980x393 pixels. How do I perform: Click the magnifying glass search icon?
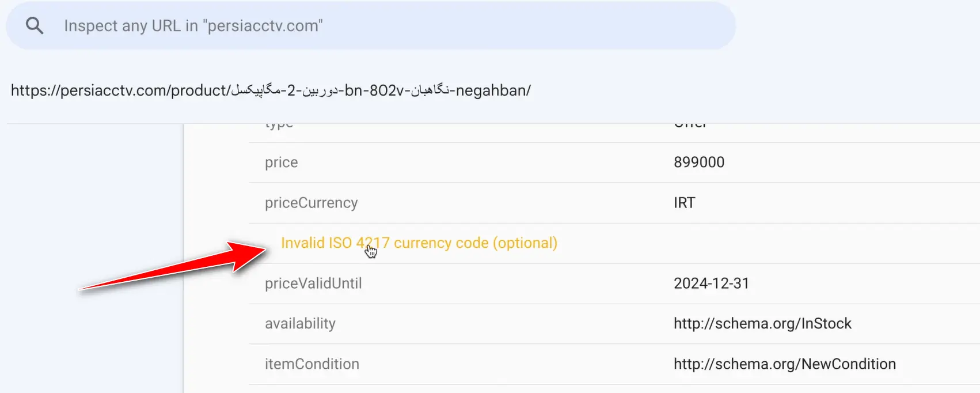pos(35,25)
